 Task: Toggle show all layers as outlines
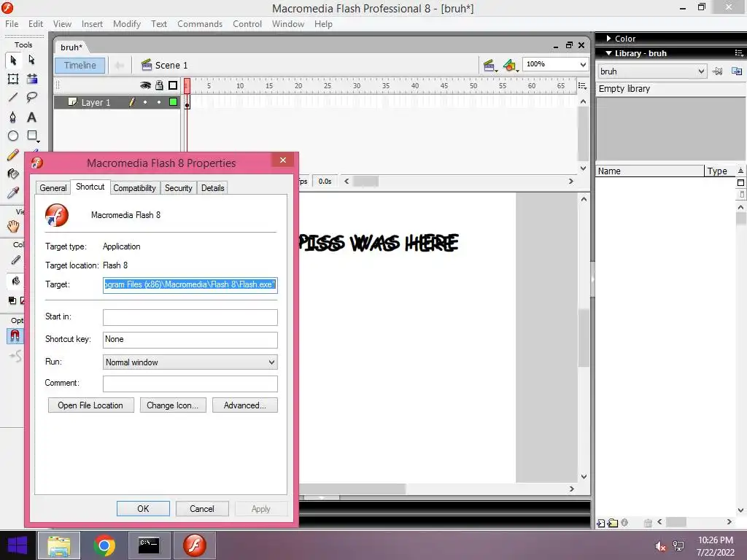[x=173, y=85]
